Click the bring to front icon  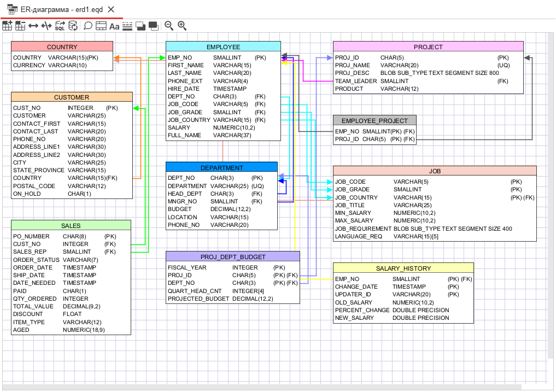(x=141, y=26)
